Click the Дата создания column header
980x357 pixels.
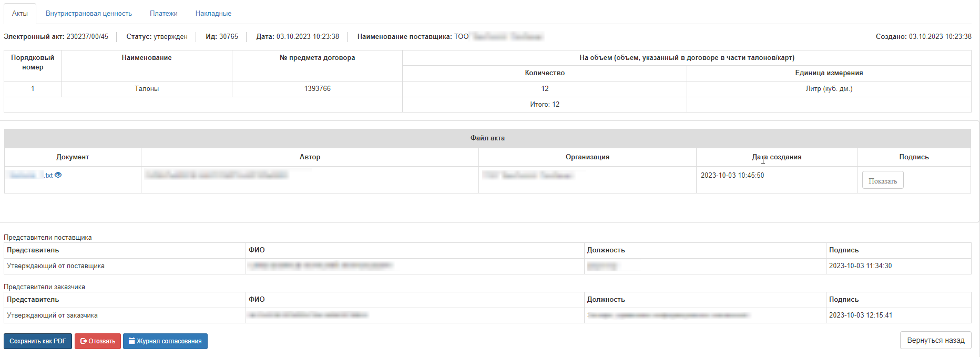[x=777, y=157]
